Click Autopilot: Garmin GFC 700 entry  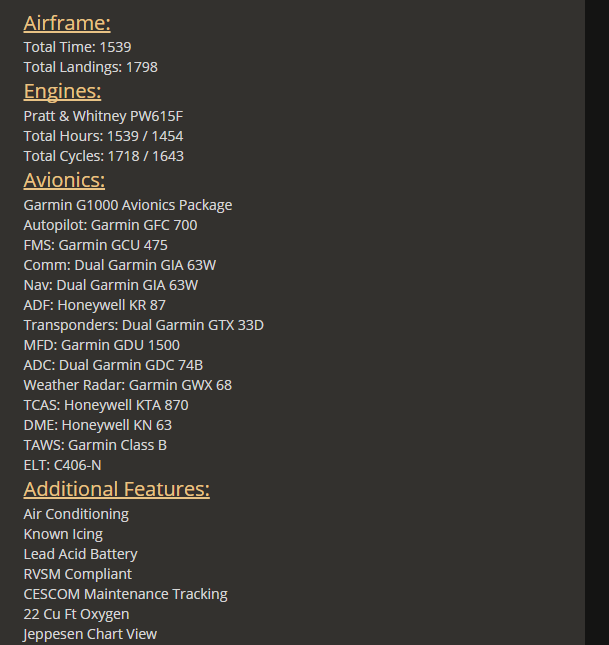coord(110,225)
